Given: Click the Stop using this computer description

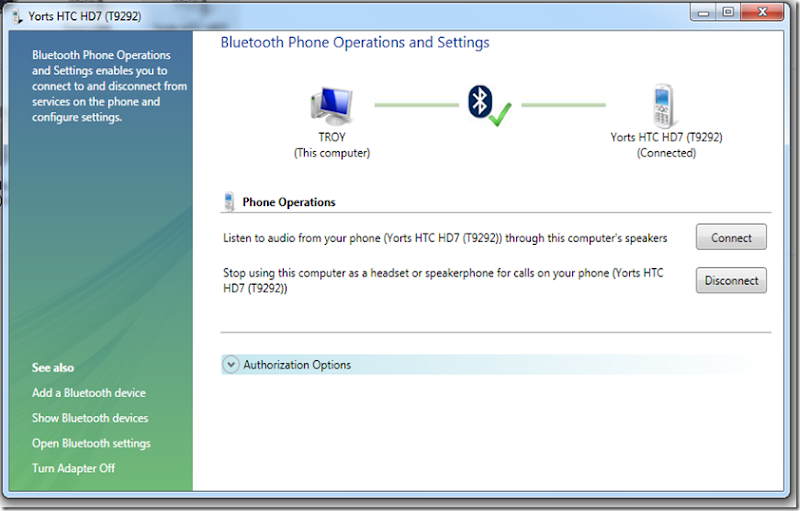Looking at the screenshot, I should [443, 280].
